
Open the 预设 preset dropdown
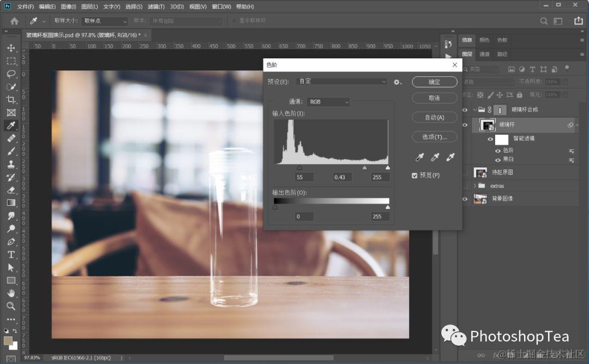[341, 81]
